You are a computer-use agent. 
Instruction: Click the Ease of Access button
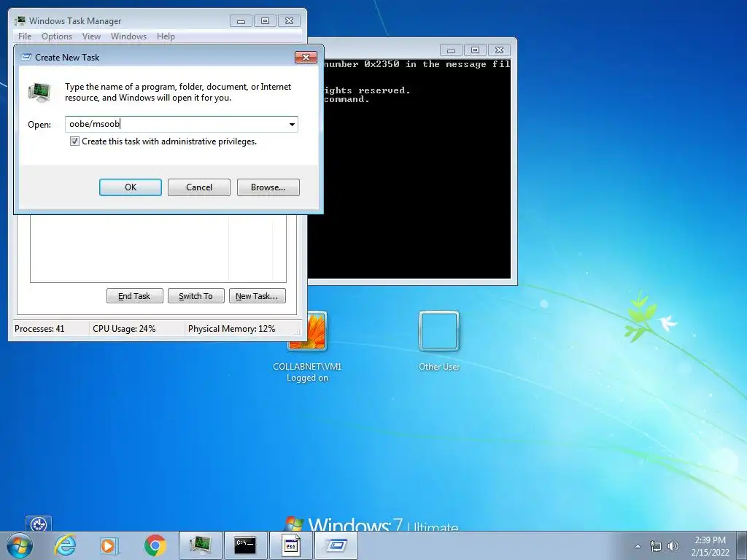coord(39,524)
